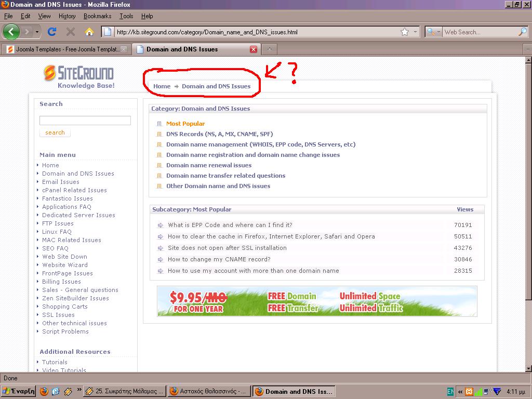
Task: Bookmark this page with the star icon
Action: (404, 32)
